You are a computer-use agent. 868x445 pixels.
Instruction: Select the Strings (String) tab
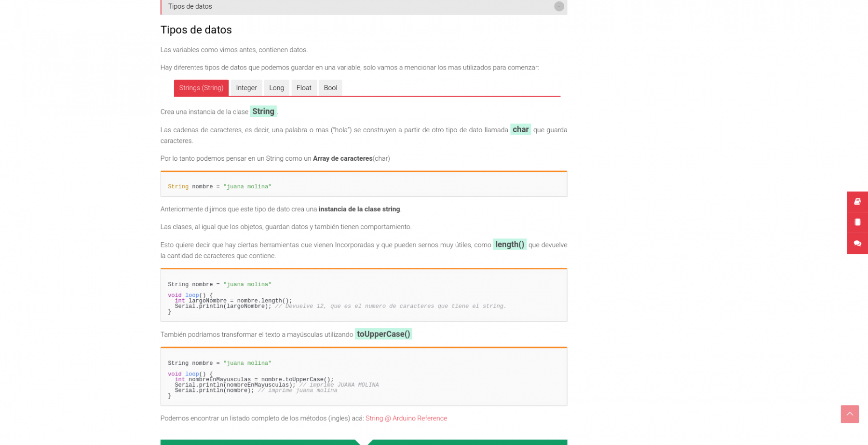[201, 88]
